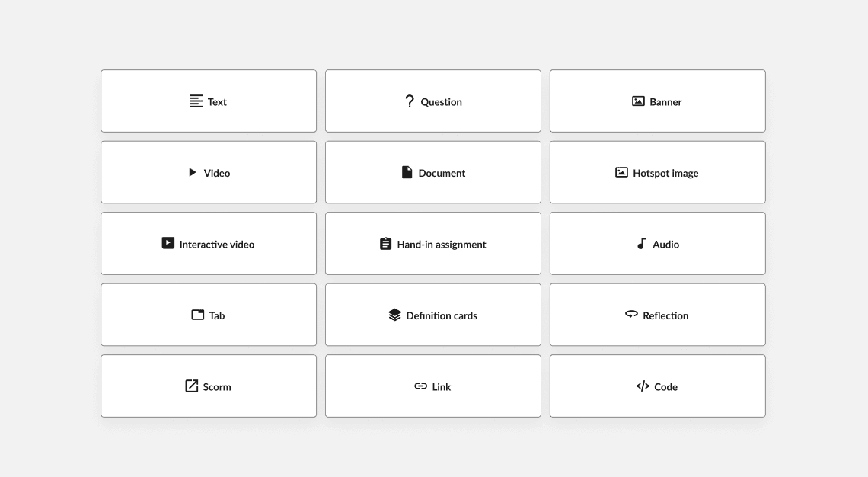Click the Hand-in assignment clipboard icon

tap(386, 244)
